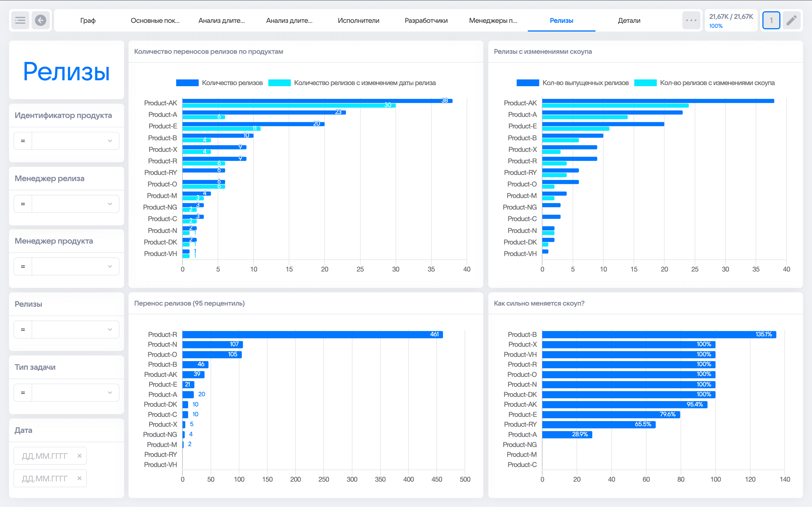
Task: Toggle 'Кол-во релизов с изменениями скоупа' legend
Action: click(717, 83)
